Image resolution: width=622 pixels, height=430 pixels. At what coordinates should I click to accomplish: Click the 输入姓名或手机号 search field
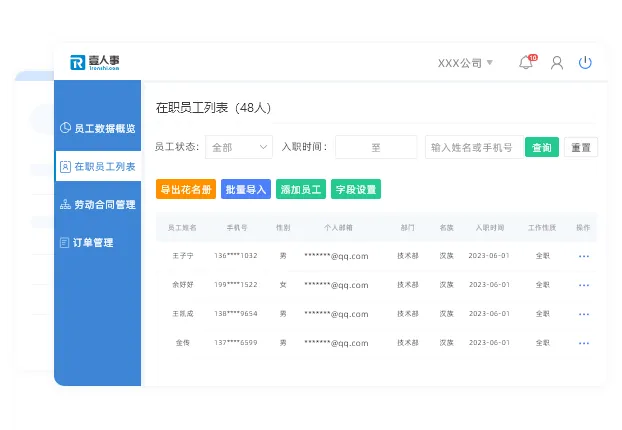point(474,147)
